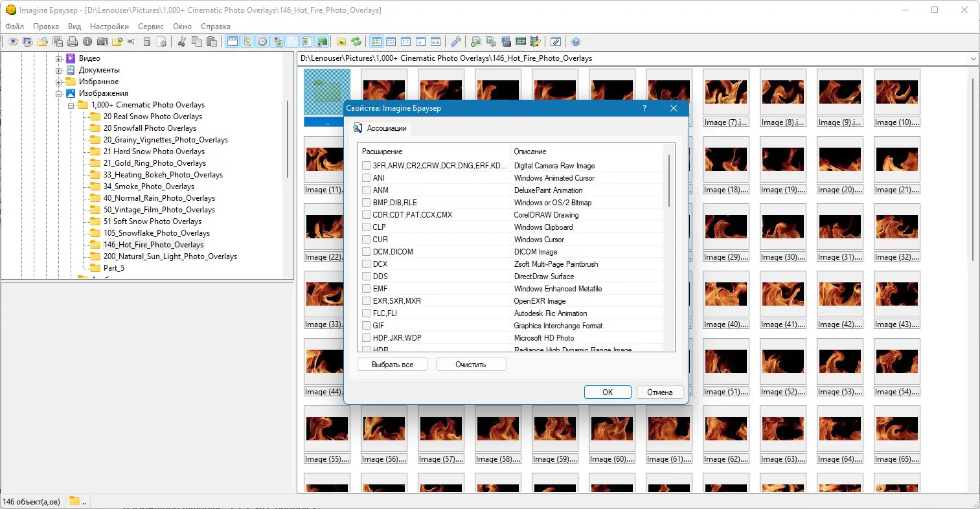
Task: Click the paperclip toolbar icon
Action: tap(556, 42)
